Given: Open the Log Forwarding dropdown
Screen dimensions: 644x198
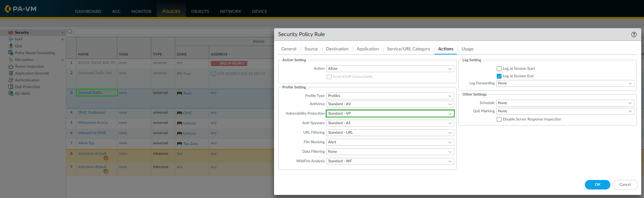Looking at the screenshot, I should pyautogui.click(x=565, y=83).
